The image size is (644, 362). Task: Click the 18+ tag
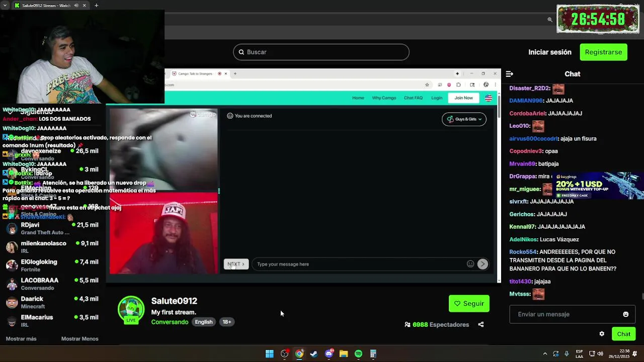227,322
